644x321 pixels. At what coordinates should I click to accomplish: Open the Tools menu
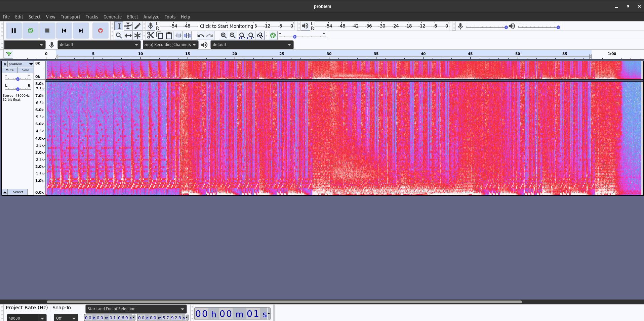[x=170, y=17]
